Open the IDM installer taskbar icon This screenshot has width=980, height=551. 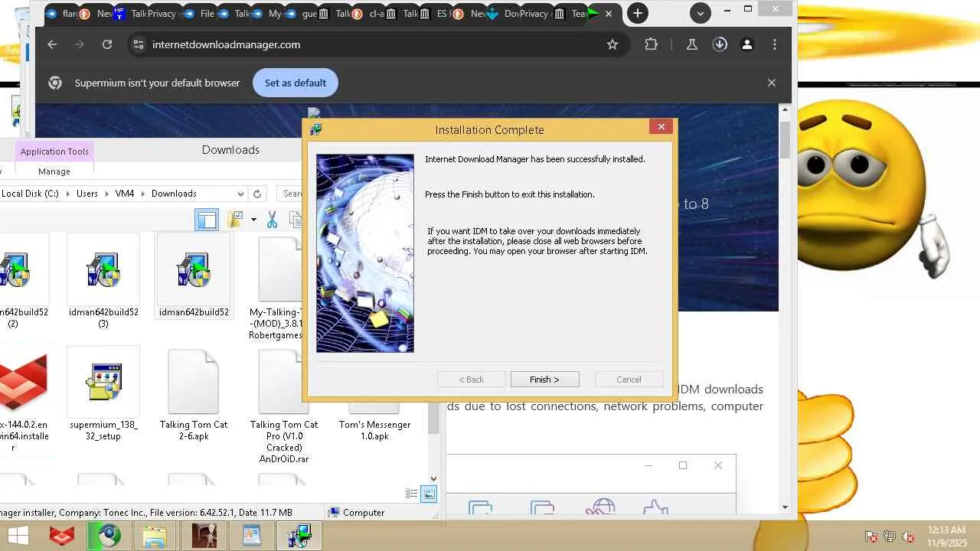[299, 536]
